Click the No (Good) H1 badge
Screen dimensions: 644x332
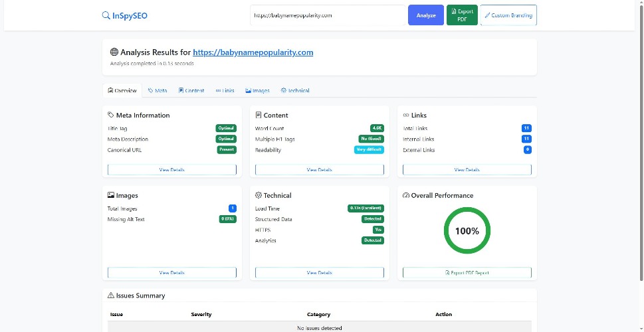[x=372, y=139]
